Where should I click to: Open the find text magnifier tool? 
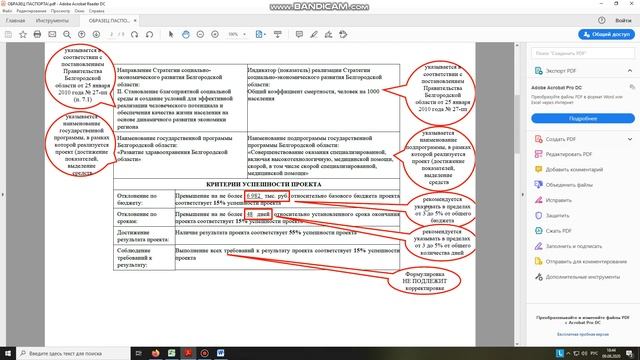coord(67,35)
